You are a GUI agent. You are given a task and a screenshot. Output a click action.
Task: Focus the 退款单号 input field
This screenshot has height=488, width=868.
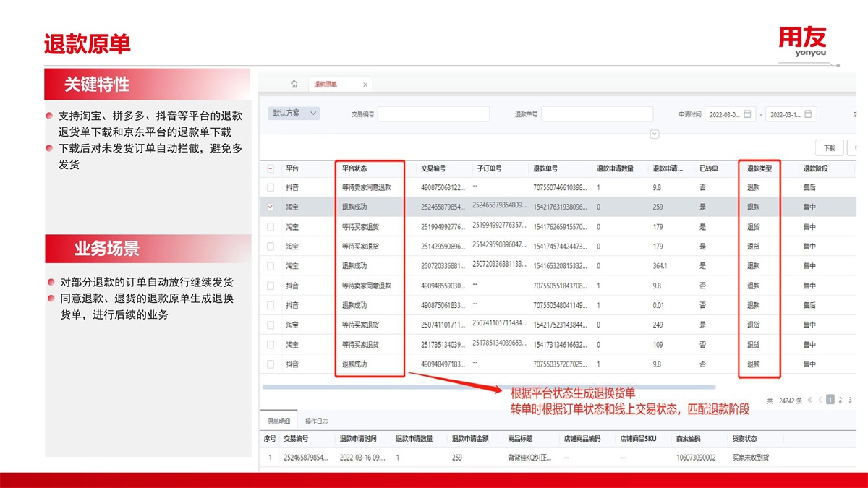tap(597, 114)
